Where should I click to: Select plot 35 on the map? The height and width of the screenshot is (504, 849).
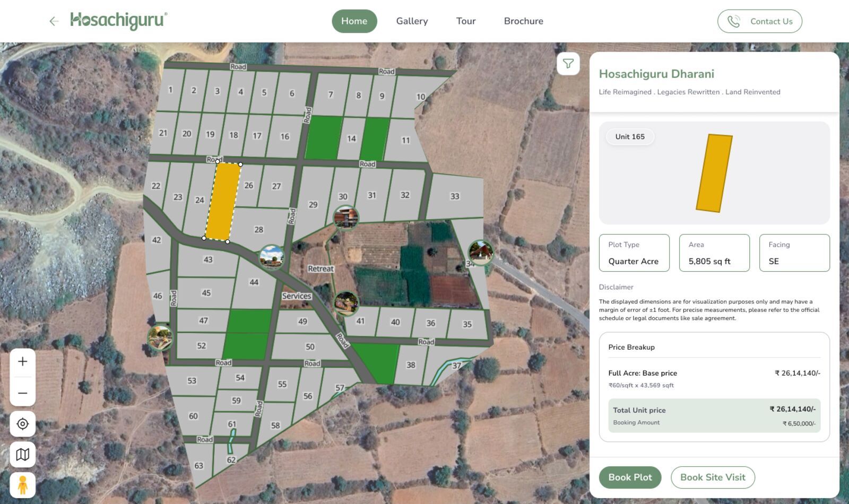[x=467, y=324]
